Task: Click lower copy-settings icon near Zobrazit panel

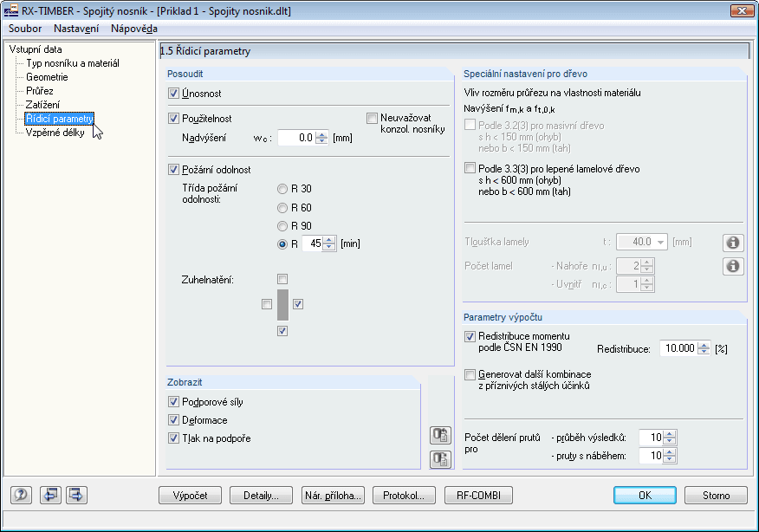Action: [x=440, y=460]
